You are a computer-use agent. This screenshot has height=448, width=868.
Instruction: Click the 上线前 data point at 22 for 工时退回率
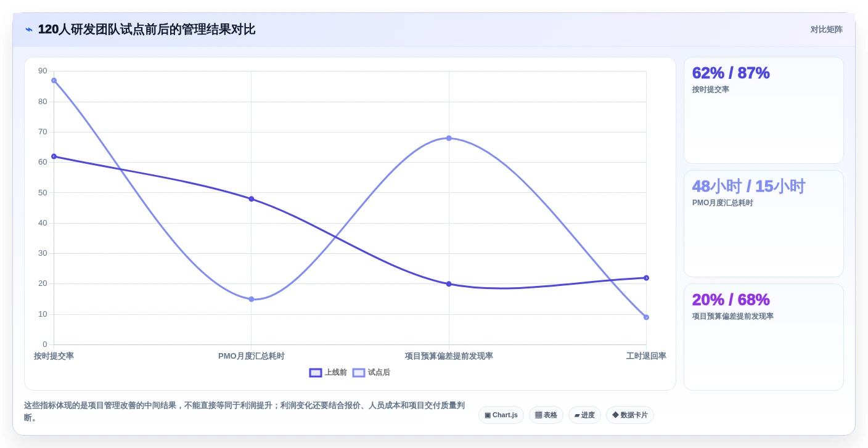pos(646,278)
